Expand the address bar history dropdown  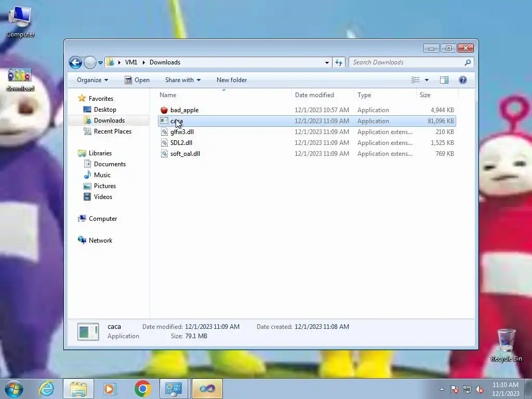[x=327, y=62]
